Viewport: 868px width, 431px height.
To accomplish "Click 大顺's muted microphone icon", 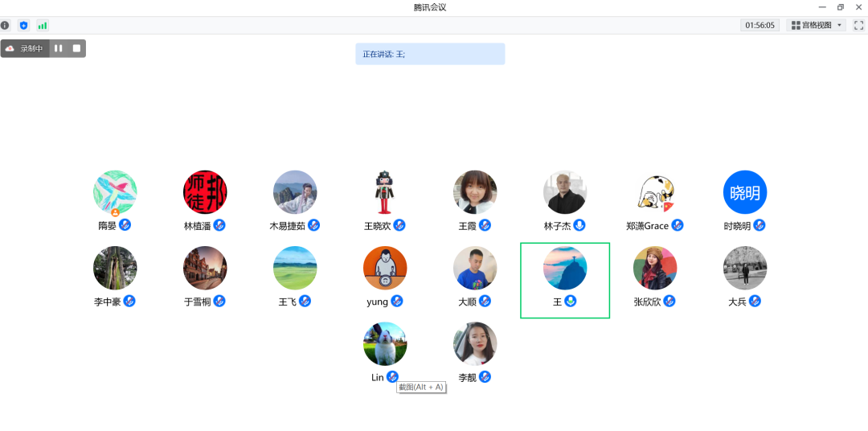I will (485, 301).
